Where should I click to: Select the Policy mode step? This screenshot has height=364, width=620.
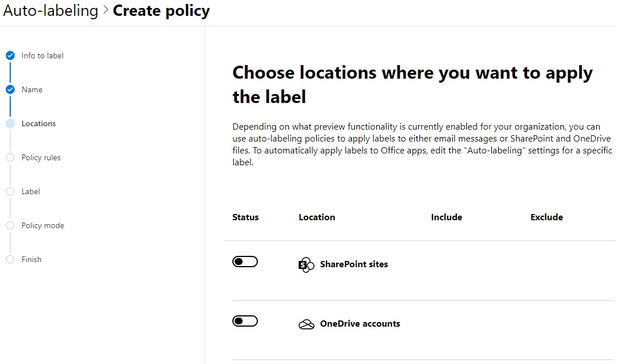coord(43,225)
